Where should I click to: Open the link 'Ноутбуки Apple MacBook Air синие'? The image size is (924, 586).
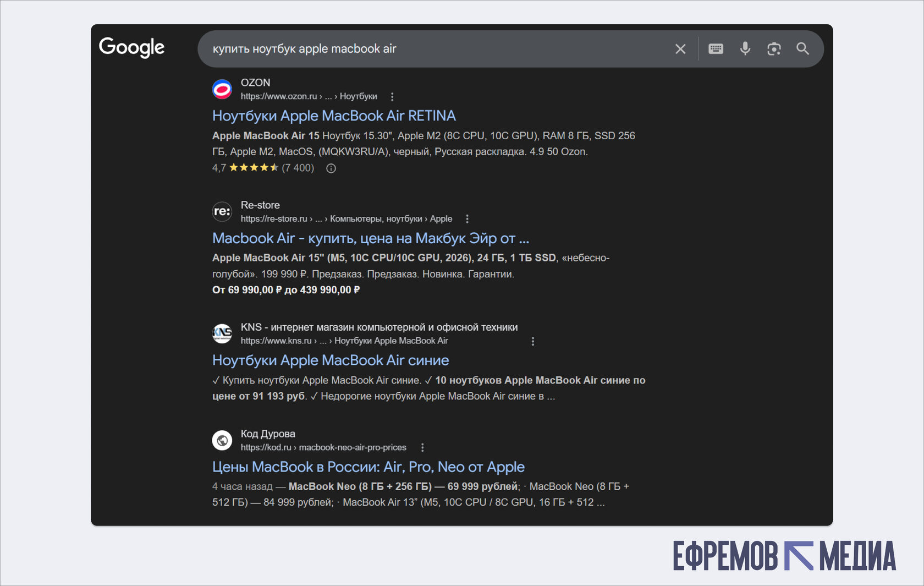point(331,360)
